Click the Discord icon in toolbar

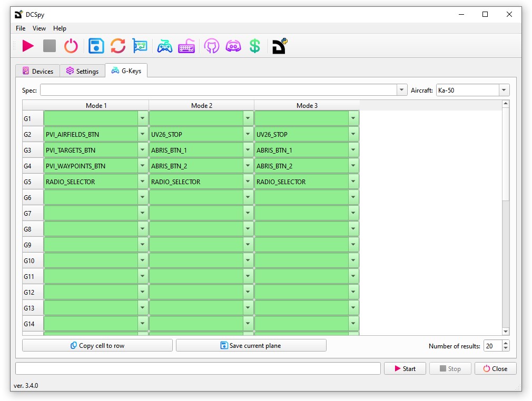pyautogui.click(x=233, y=46)
